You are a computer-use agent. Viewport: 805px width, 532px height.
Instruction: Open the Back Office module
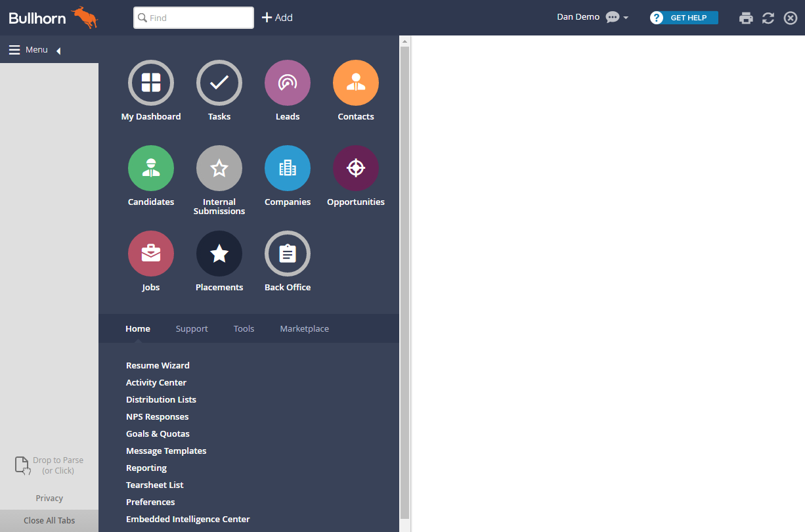tap(287, 254)
